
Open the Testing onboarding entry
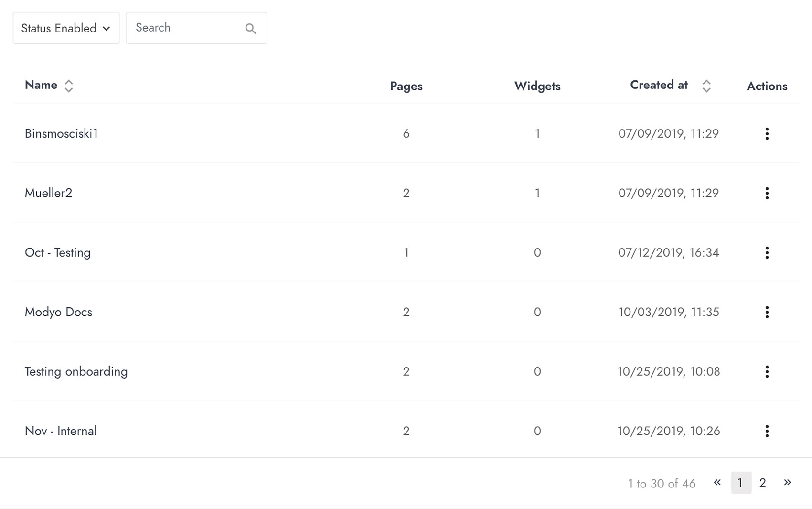76,371
